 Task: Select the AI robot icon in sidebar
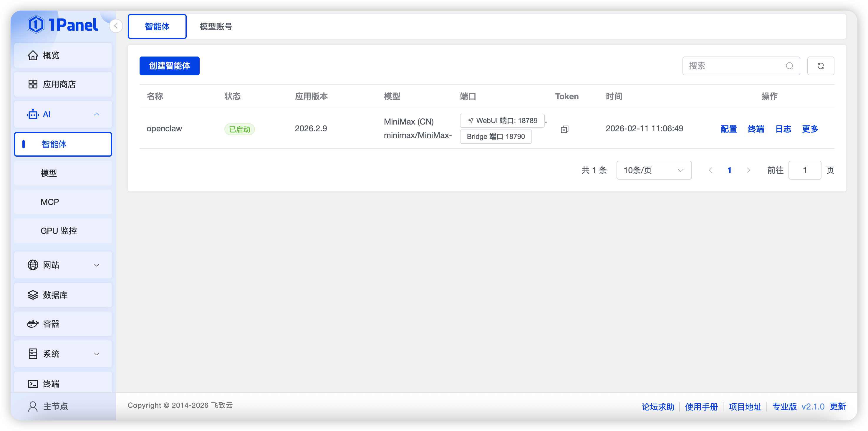(x=33, y=114)
